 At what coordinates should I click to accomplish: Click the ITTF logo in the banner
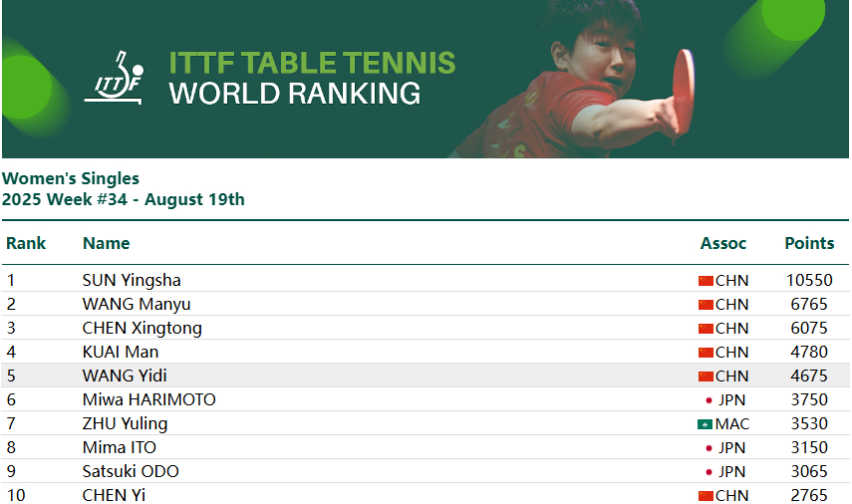tap(115, 77)
